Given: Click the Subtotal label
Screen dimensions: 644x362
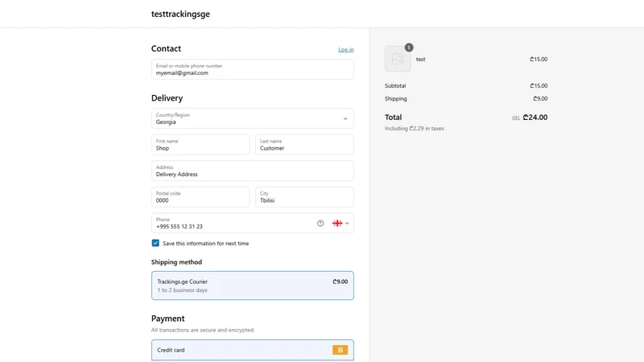Looking at the screenshot, I should [x=395, y=86].
